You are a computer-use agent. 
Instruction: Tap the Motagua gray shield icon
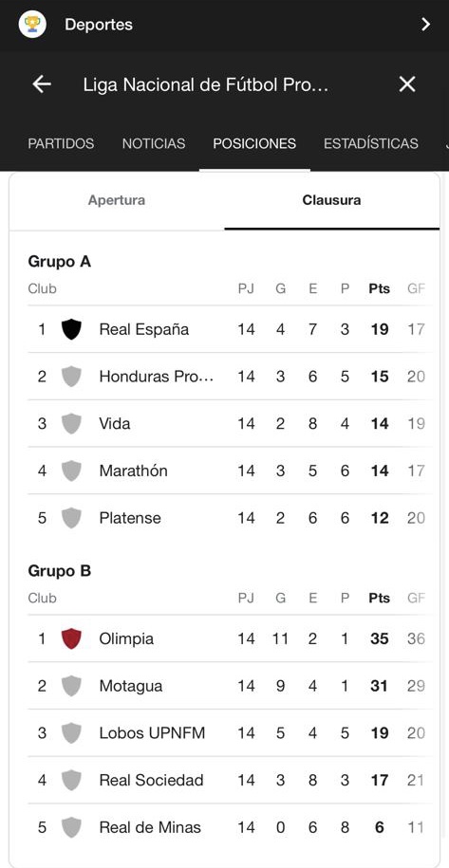point(71,686)
